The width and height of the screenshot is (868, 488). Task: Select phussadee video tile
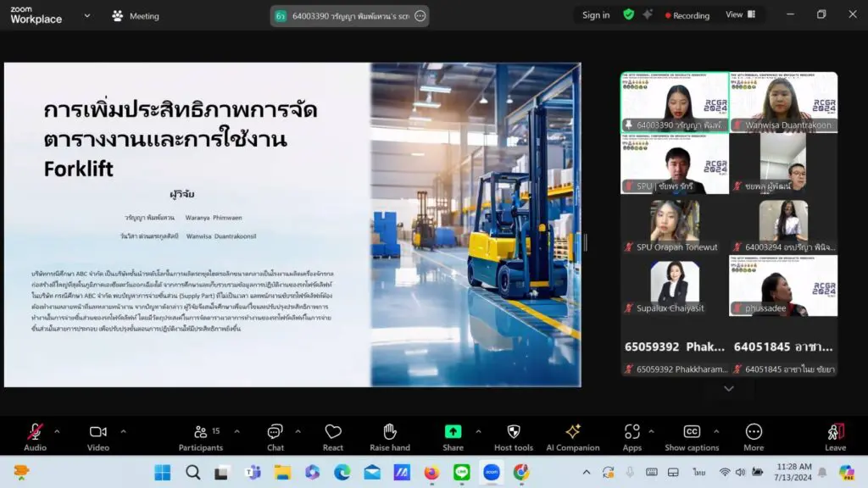point(783,286)
